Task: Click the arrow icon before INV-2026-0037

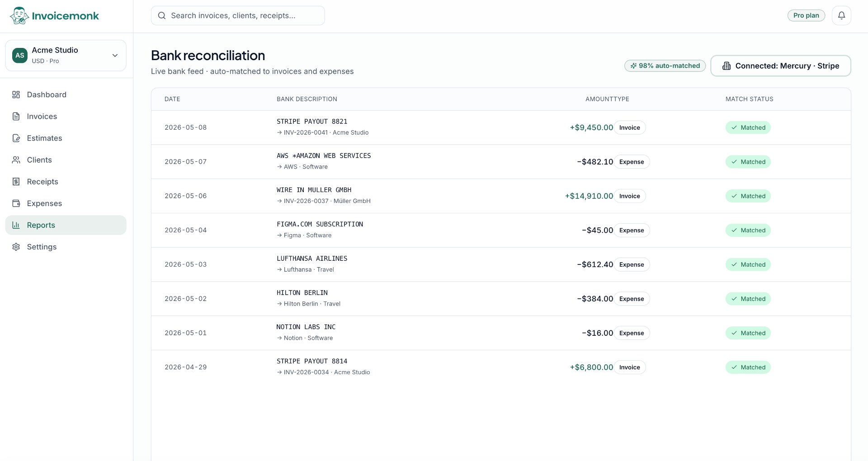Action: point(279,201)
